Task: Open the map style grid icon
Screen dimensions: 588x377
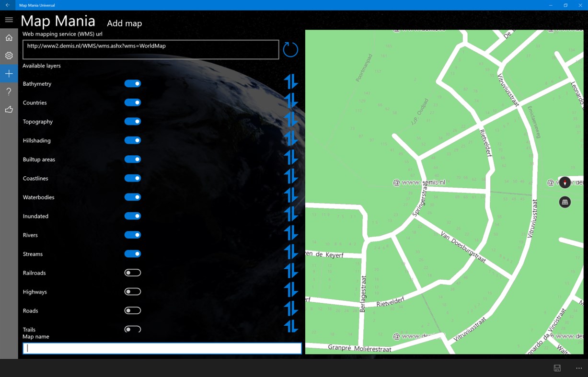Action: (565, 202)
